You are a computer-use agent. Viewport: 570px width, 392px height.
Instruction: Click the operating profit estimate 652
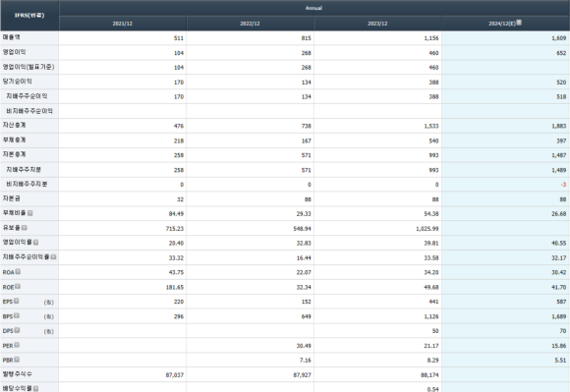click(561, 53)
